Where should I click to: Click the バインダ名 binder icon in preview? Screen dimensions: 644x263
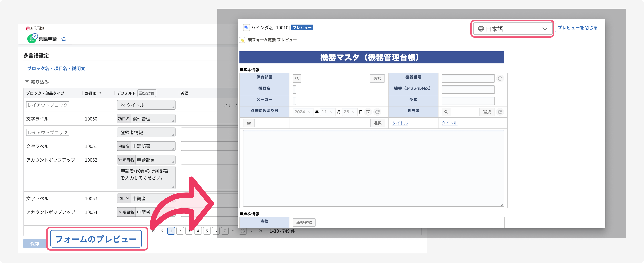246,27
